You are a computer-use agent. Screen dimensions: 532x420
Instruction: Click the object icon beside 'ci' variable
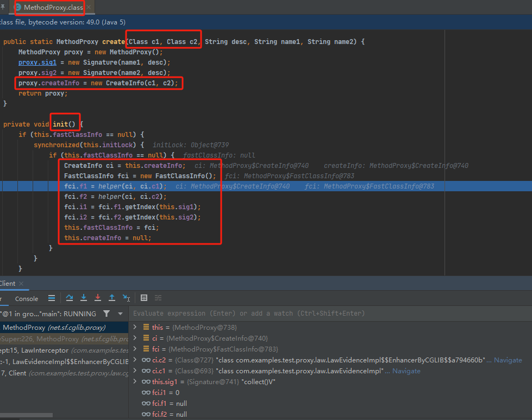[x=146, y=338]
